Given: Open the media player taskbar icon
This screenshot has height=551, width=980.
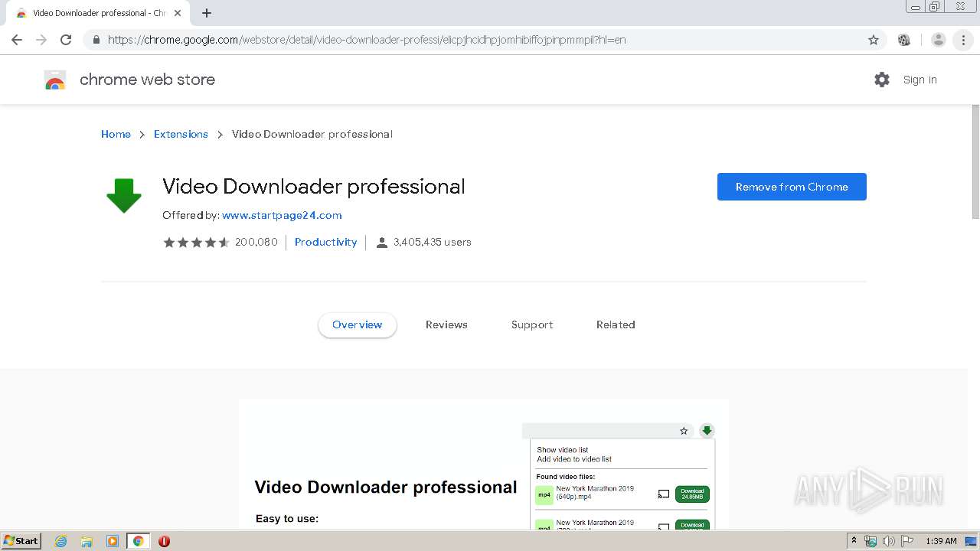Looking at the screenshot, I should coord(113,541).
